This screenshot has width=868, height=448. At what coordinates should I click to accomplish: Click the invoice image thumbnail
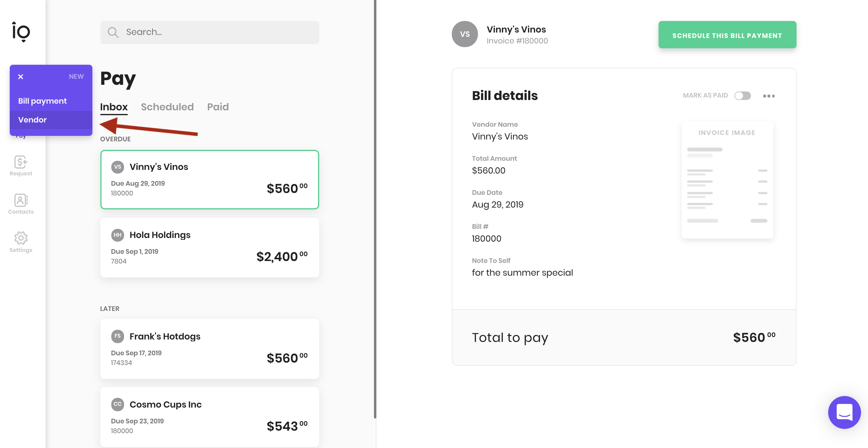(727, 180)
